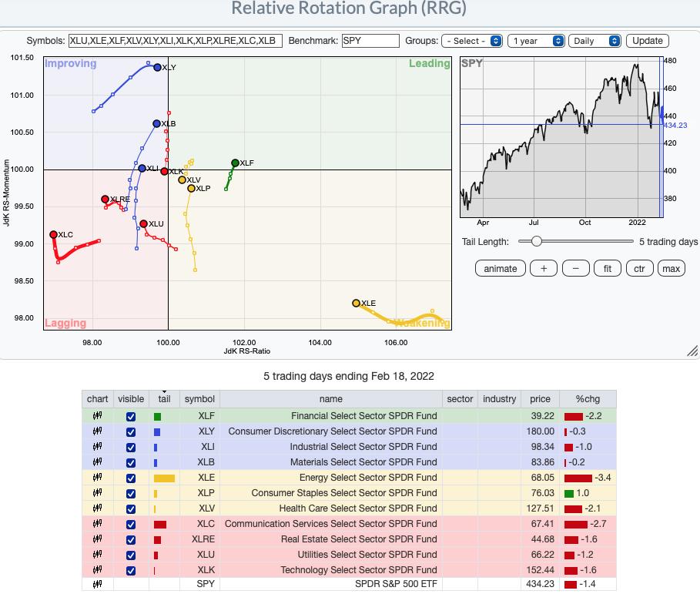
Task: Adjust the Tail Length slider
Action: coord(536,242)
